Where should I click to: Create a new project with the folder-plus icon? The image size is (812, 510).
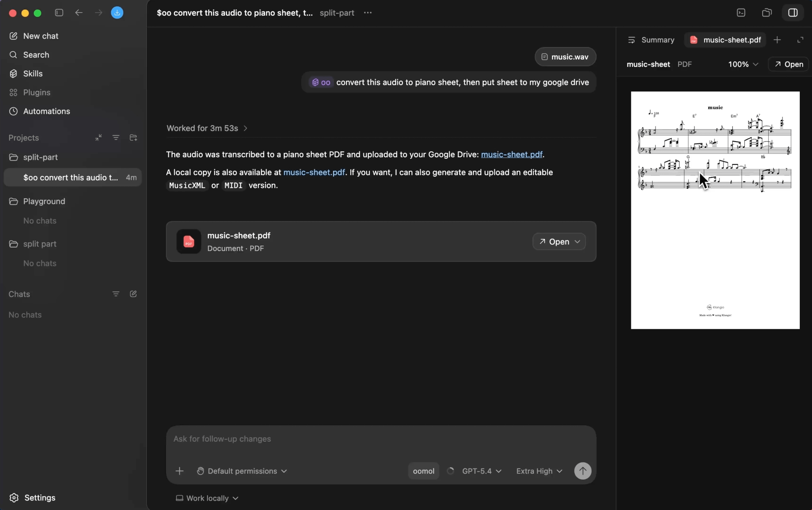coord(134,138)
